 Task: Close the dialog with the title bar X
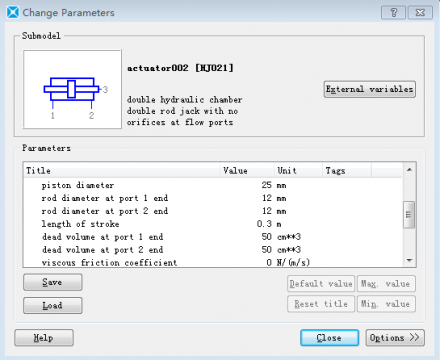tap(420, 13)
